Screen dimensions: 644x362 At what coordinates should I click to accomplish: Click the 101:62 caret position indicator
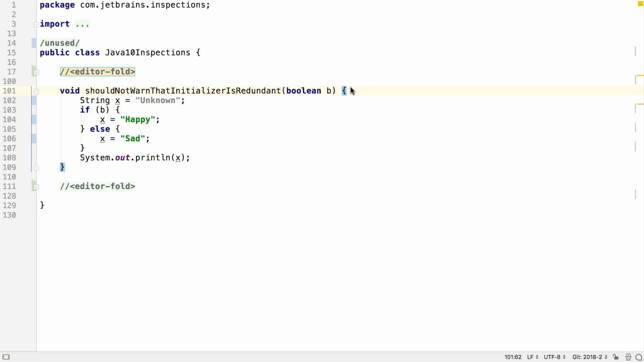pyautogui.click(x=513, y=357)
